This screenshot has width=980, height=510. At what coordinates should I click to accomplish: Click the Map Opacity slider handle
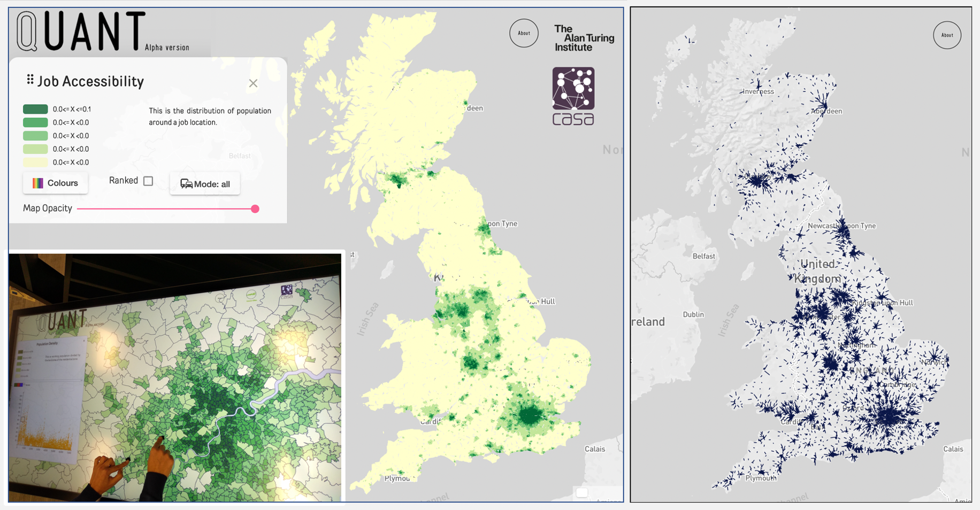255,209
